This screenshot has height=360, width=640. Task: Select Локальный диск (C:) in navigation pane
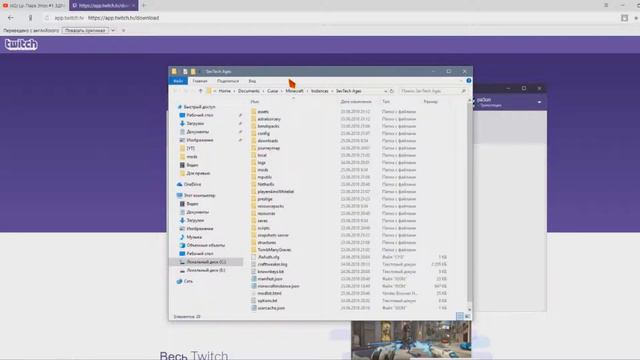pos(206,262)
